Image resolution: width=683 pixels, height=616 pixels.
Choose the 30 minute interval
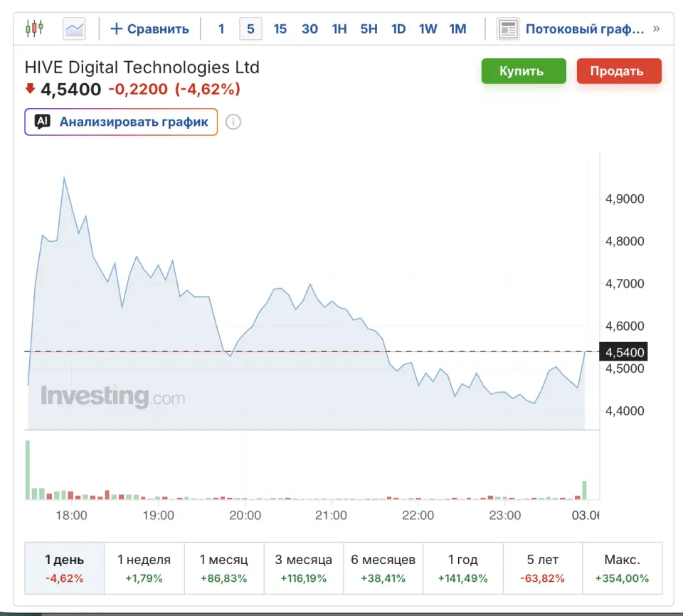[309, 29]
